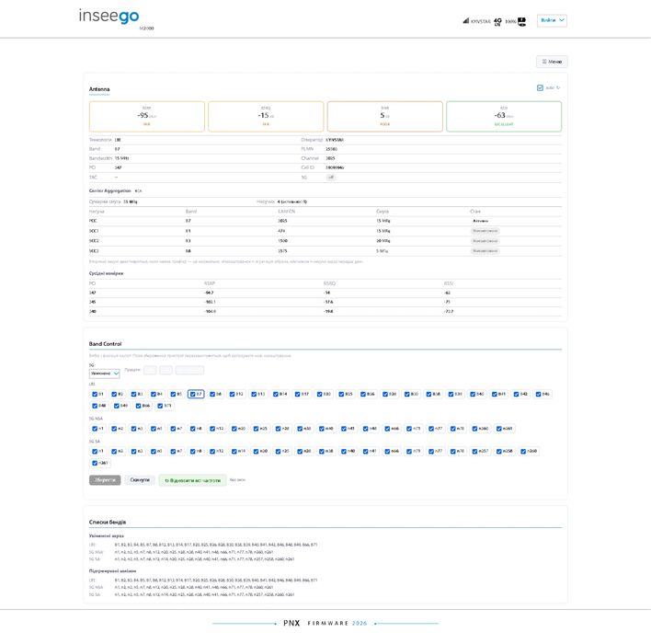Click the SINR 5 signal card
Screen dimensions: 651x644
point(385,116)
